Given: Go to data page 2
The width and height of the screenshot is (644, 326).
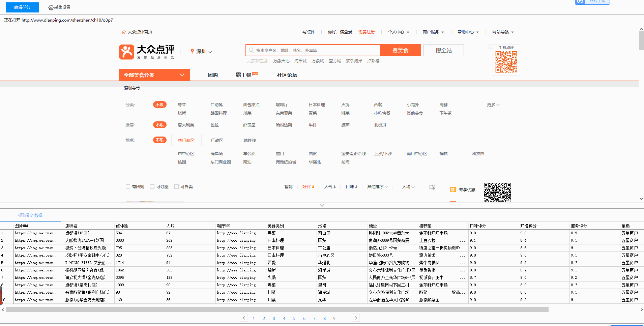Looking at the screenshot, I should point(264,318).
